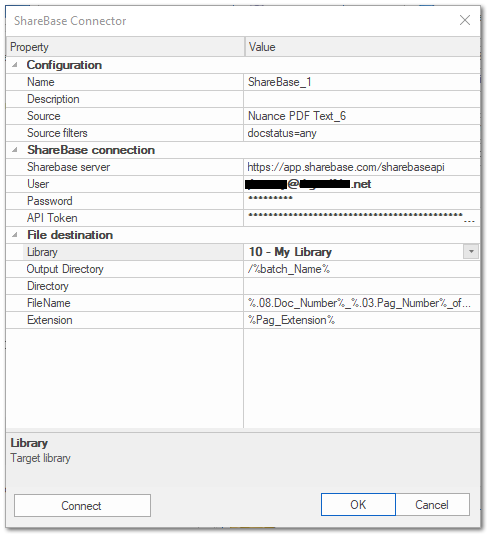Click the Value column header
The height and width of the screenshot is (537, 490).
pyautogui.click(x=362, y=47)
